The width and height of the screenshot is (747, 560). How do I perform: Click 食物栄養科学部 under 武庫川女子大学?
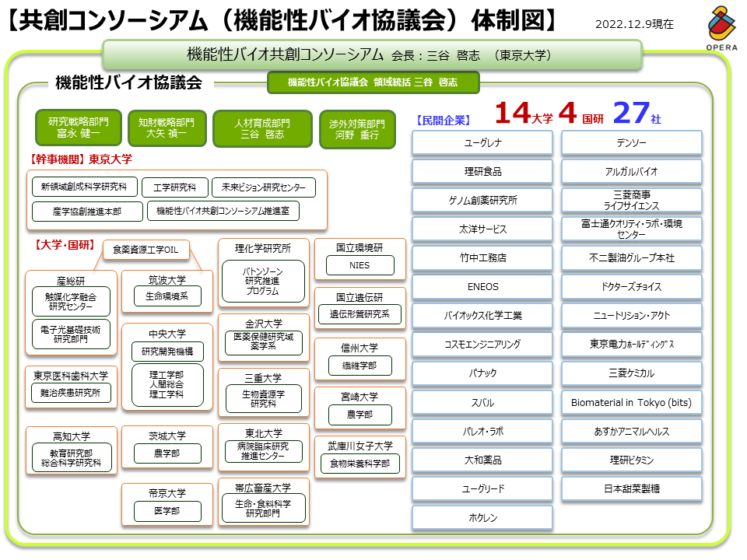[360, 464]
